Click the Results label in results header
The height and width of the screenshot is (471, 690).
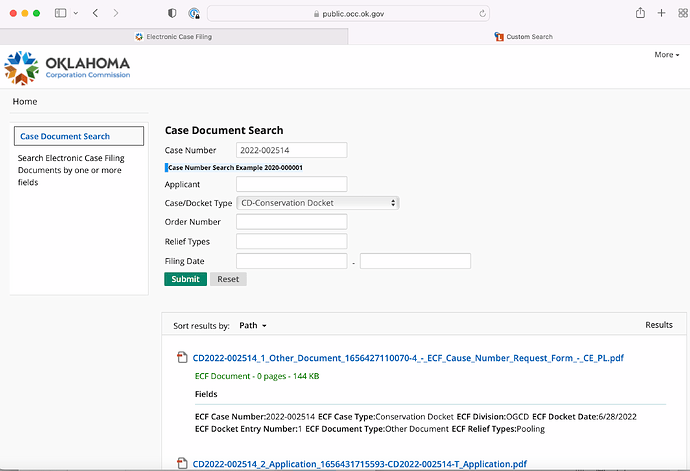(x=659, y=325)
